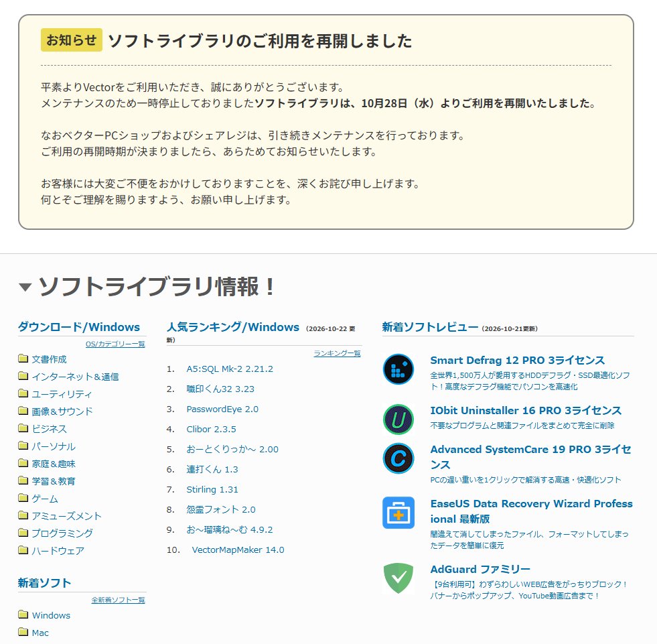Click folder icon beside プログラミング

23,533
